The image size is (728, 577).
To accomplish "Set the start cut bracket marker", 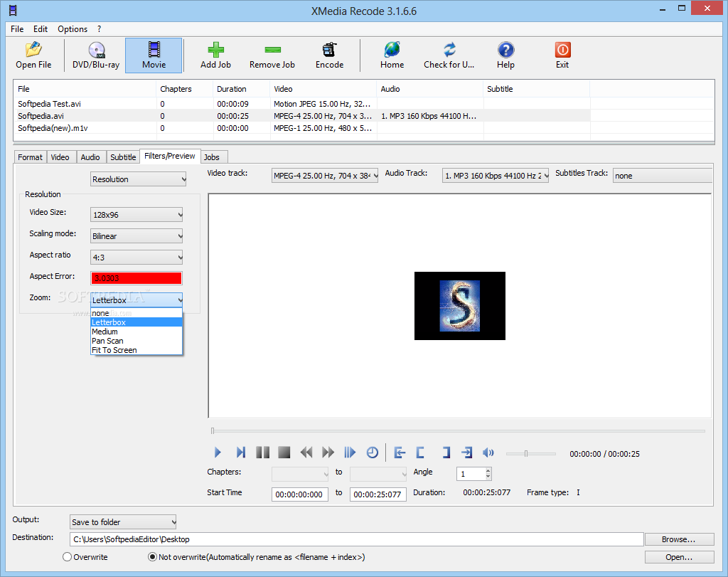I will pyautogui.click(x=420, y=452).
